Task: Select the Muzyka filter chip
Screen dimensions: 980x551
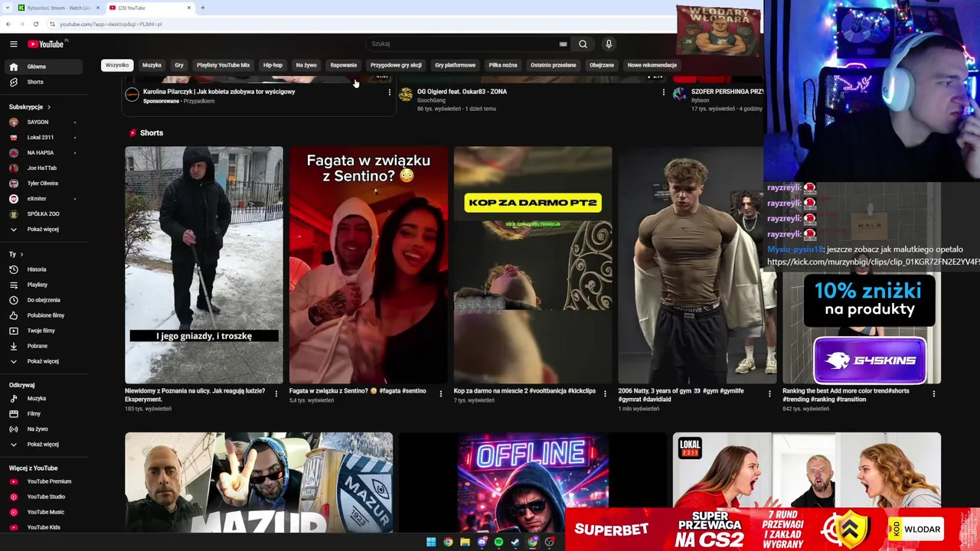Action: (x=152, y=65)
